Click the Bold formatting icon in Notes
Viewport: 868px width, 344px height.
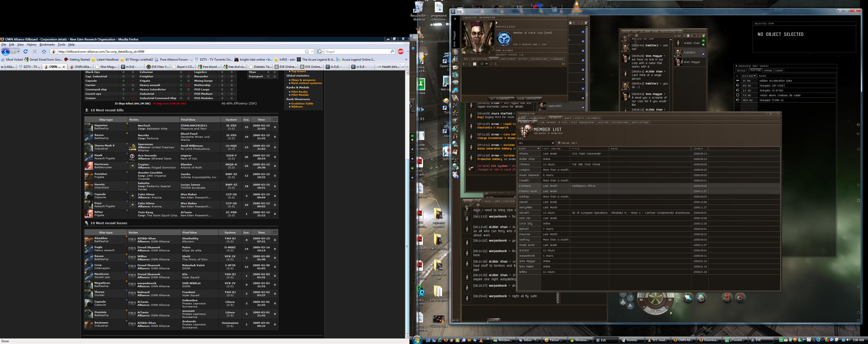pyautogui.click(x=464, y=64)
